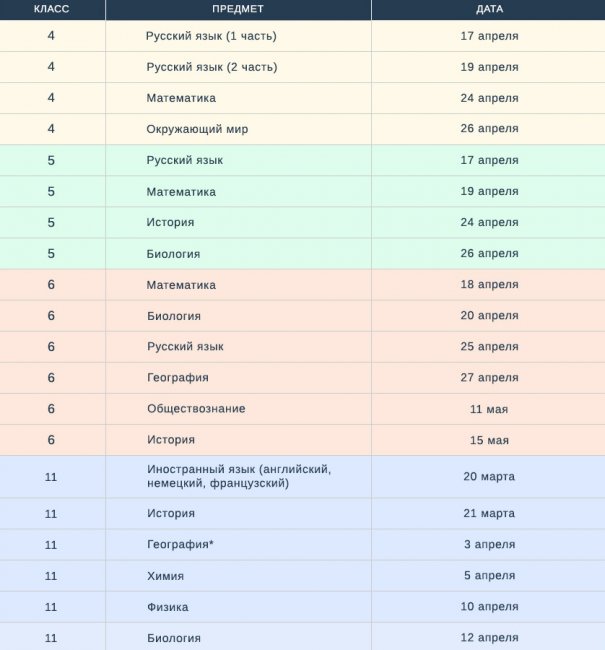The width and height of the screenshot is (605, 650).
Task: Select the Русский язык (2 часть) cell
Action: point(211,67)
